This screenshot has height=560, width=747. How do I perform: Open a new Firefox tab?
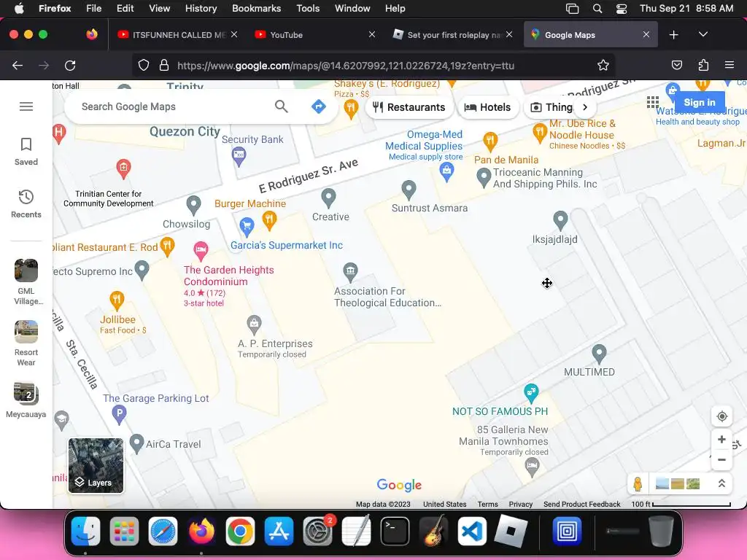[x=673, y=34]
